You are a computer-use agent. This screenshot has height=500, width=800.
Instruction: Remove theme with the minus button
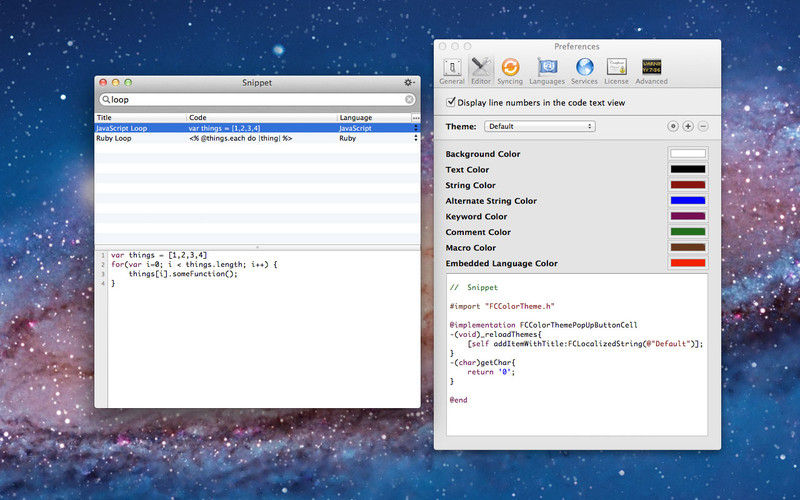[x=703, y=126]
